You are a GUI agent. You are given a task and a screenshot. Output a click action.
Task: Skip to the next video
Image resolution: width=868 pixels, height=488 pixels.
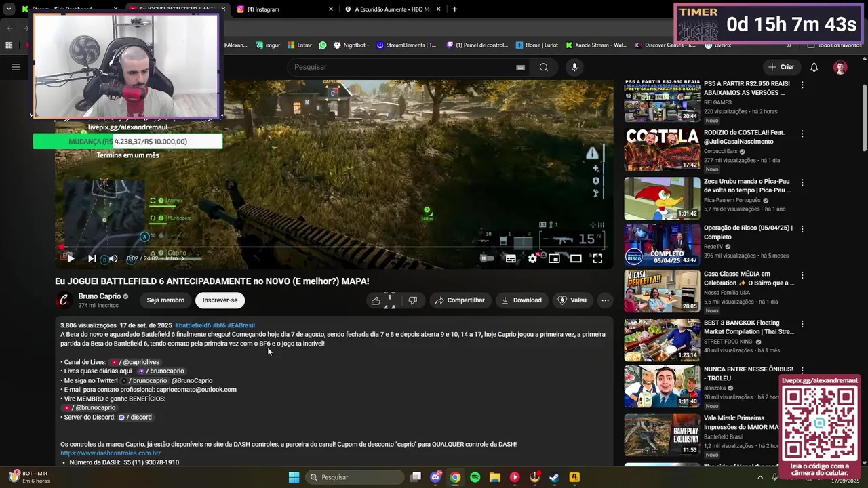click(x=92, y=258)
